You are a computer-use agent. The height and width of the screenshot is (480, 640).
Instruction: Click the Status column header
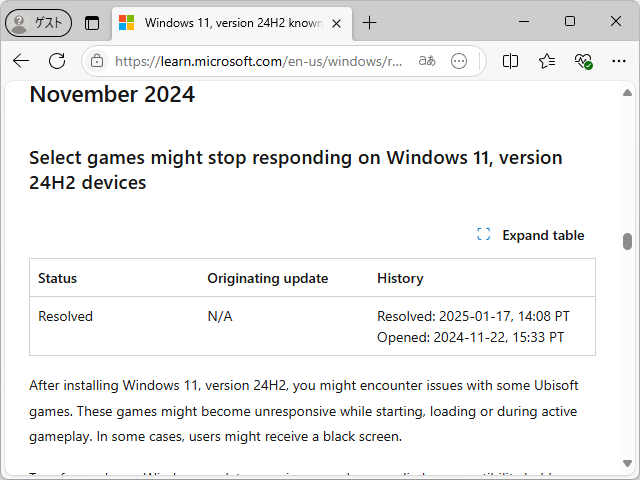pos(58,278)
